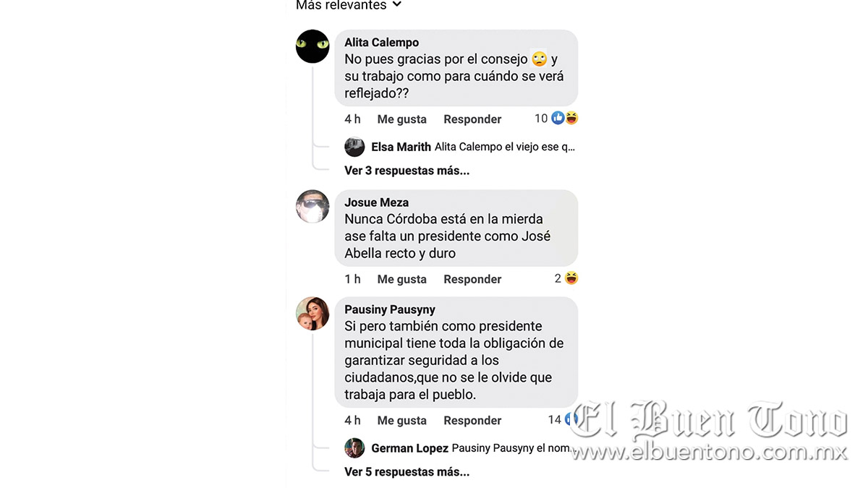Open German Lopez's profile name link
868x488 pixels.
pyautogui.click(x=409, y=448)
